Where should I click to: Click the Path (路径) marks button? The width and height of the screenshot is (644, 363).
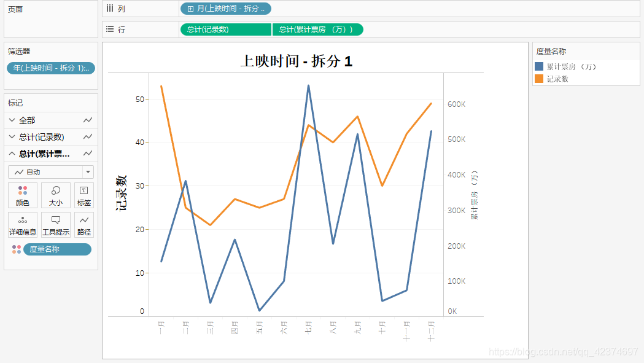point(83,225)
